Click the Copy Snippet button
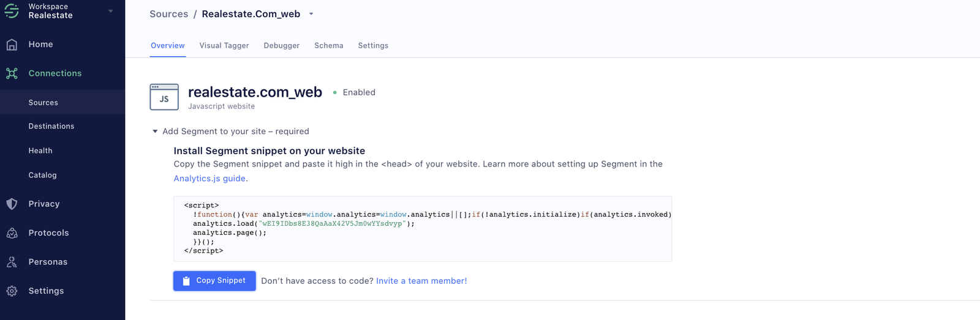The width and height of the screenshot is (980, 320). 214,281
